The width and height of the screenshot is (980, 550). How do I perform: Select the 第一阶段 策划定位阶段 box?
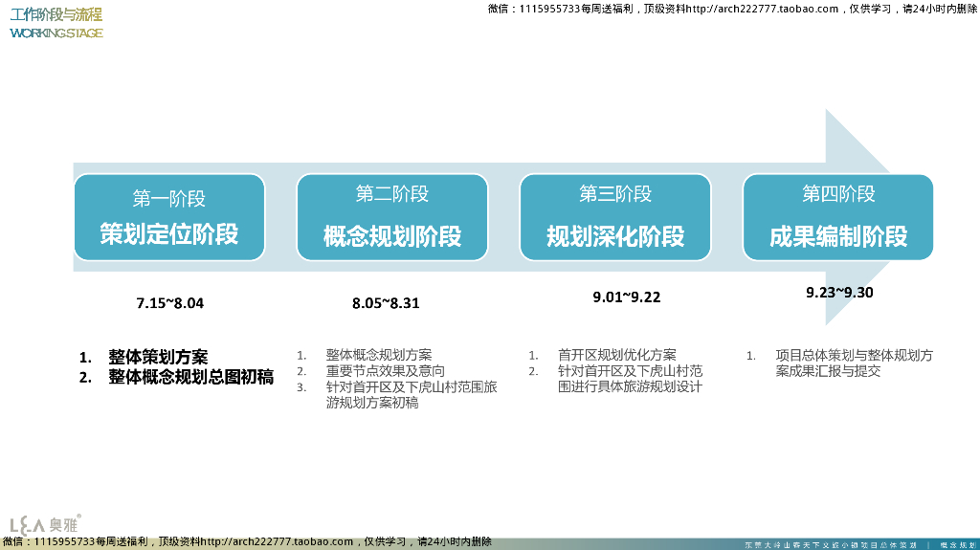[168, 217]
